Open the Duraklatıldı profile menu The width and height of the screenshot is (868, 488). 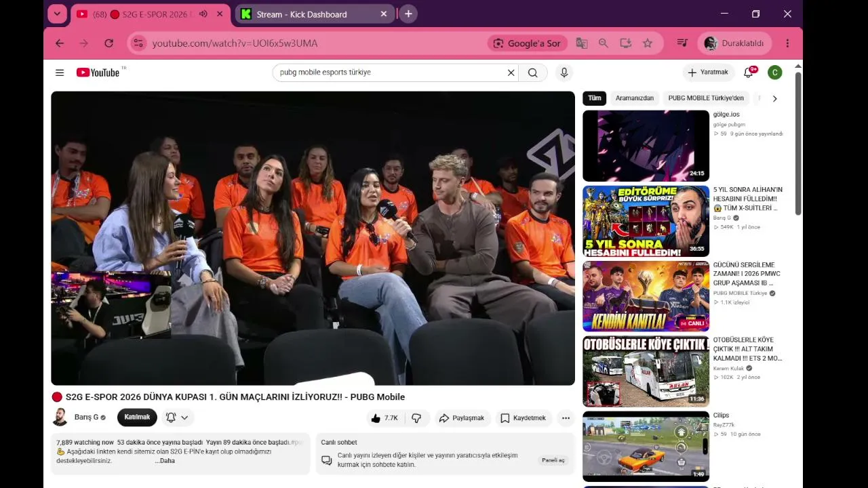click(x=735, y=43)
